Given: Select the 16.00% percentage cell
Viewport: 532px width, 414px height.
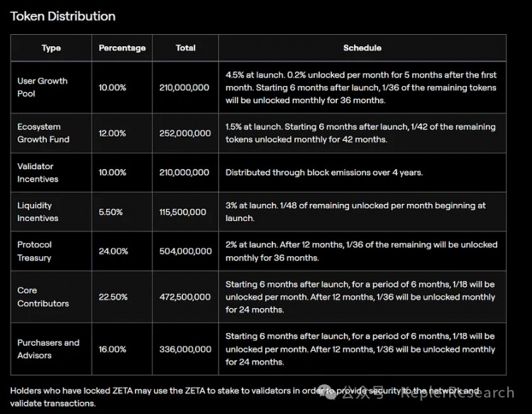Looking at the screenshot, I should [113, 349].
